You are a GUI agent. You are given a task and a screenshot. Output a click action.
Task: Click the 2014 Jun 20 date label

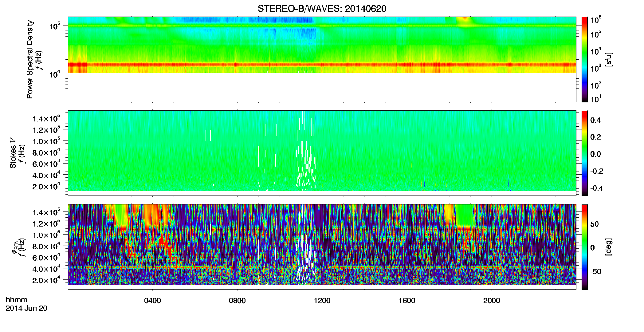(x=26, y=308)
